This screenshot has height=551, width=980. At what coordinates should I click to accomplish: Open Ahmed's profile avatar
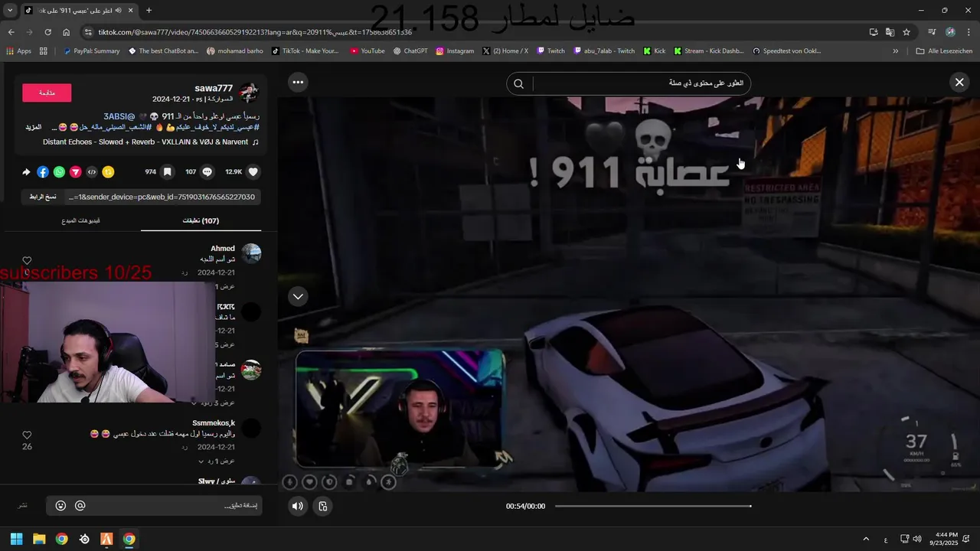click(x=251, y=253)
